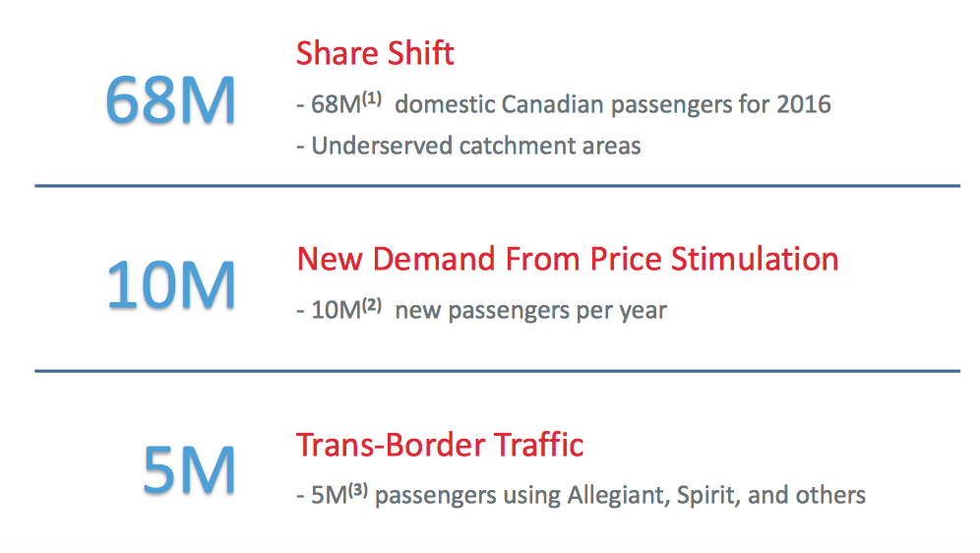The height and width of the screenshot is (553, 980).
Task: Click the large 68M figure
Action: click(x=170, y=100)
